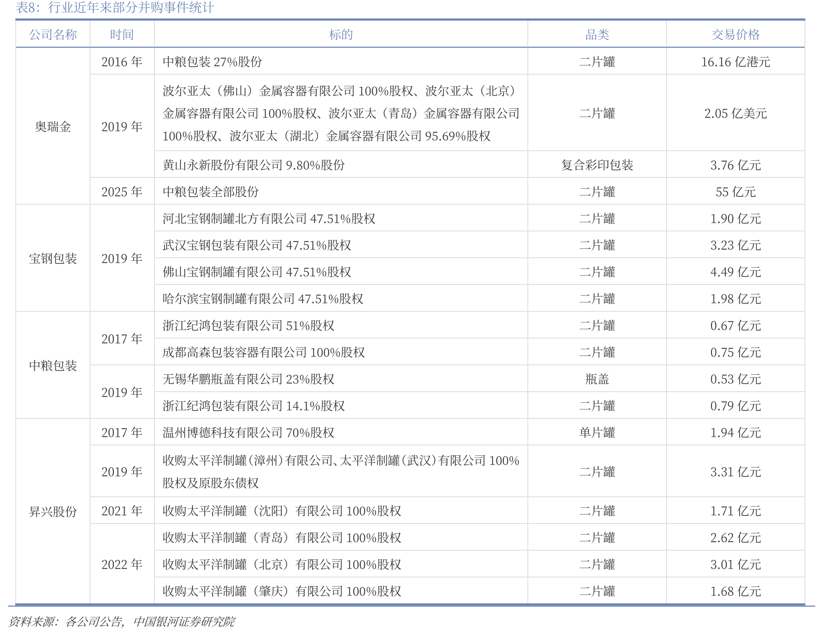Click the 0.79 亿元 price cell
Viewport: 840px width, 633px height.
point(736,406)
